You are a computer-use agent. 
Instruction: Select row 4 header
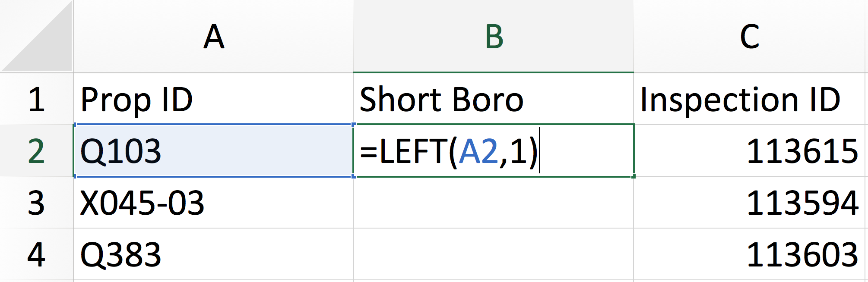click(37, 254)
